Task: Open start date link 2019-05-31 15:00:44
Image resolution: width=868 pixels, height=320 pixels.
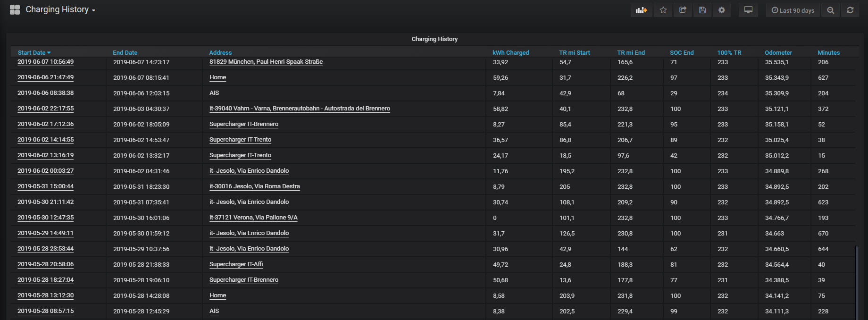Action: pos(46,186)
